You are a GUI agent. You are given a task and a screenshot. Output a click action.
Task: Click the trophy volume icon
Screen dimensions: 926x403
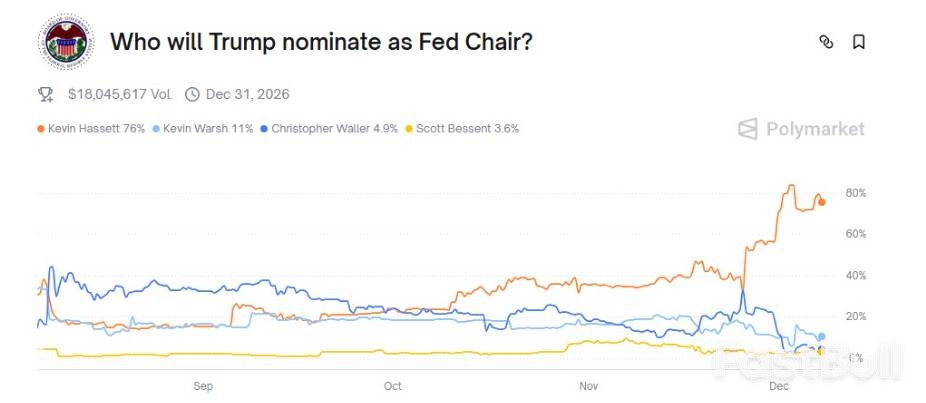[x=46, y=94]
